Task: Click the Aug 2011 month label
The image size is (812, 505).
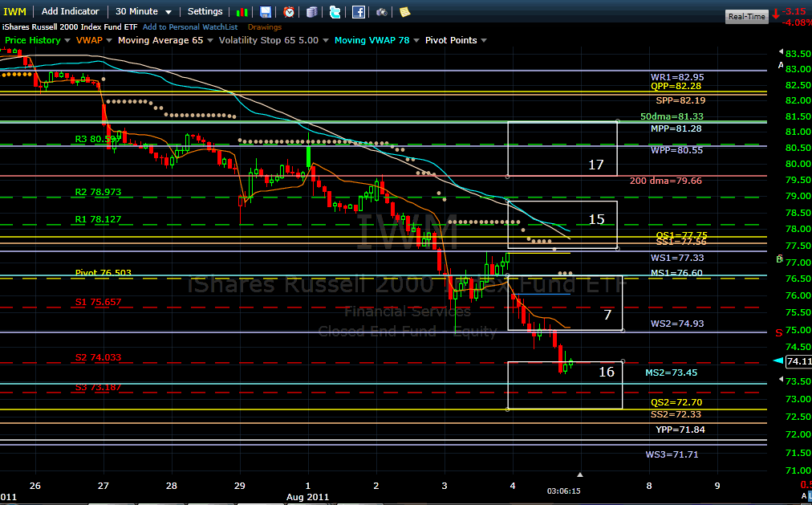Action: tap(307, 497)
